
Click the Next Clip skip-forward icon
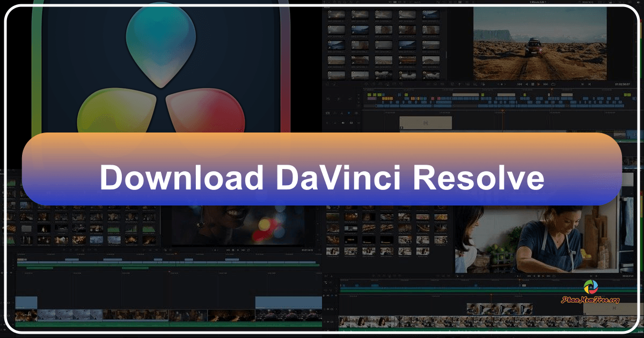[545, 84]
